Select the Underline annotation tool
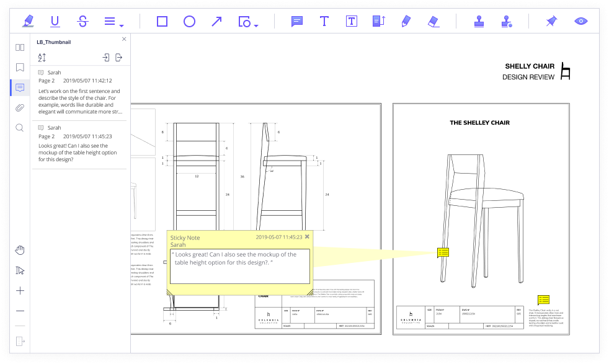 pos(55,21)
